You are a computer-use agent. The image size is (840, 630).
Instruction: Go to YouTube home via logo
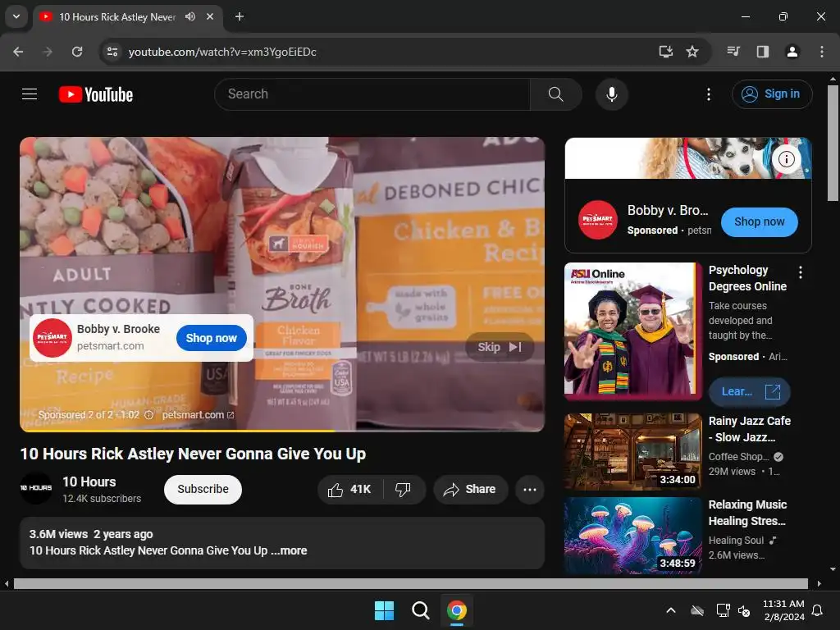coord(96,94)
